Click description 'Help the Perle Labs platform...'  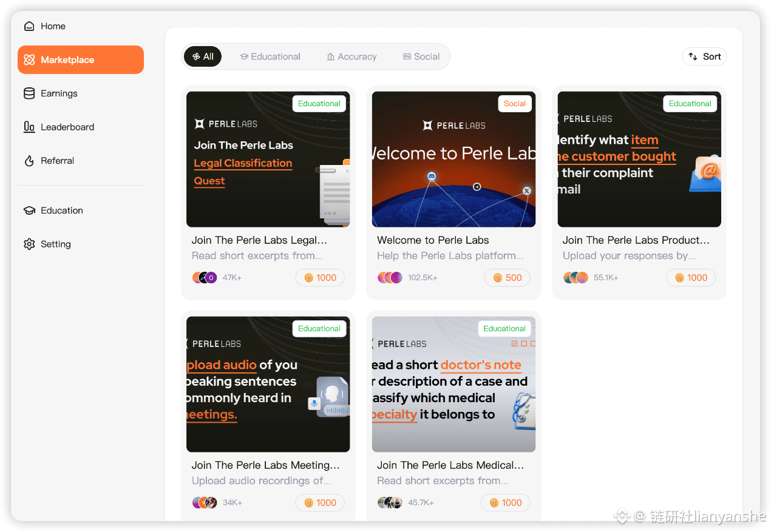pos(450,256)
